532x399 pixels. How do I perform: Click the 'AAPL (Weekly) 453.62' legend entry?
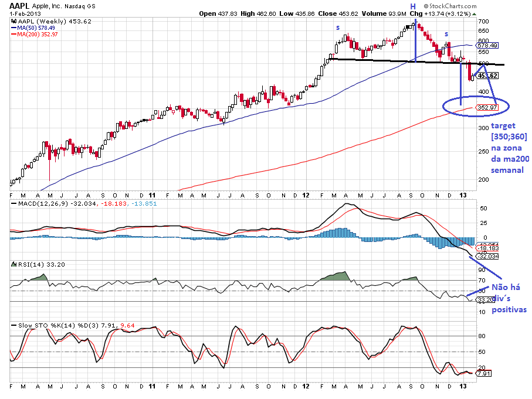coord(55,21)
